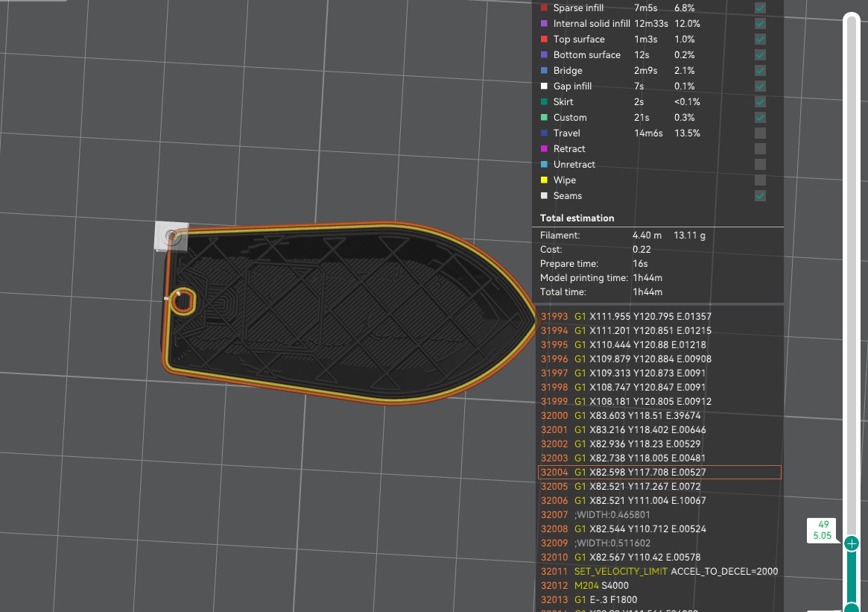Screen dimensions: 868x612
Task: Enable the Retract checkbox
Action: click(759, 148)
